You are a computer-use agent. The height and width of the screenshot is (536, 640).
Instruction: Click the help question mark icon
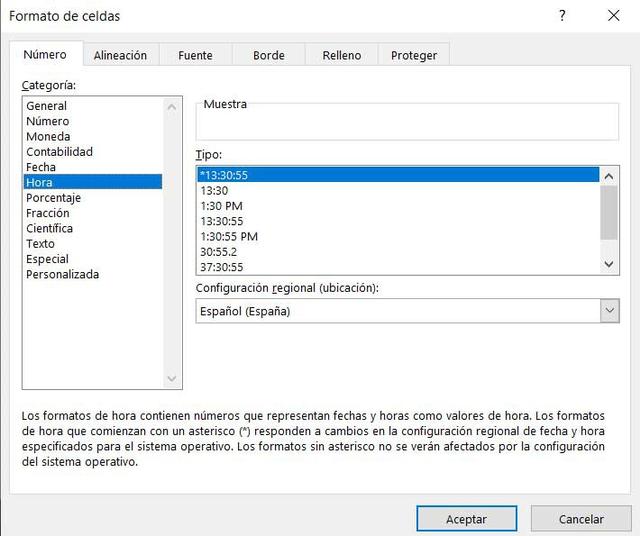click(x=562, y=16)
